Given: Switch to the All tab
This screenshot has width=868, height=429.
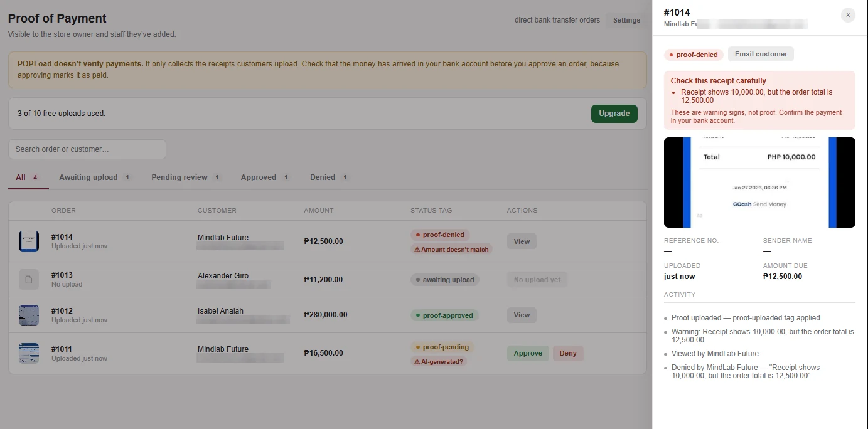Looking at the screenshot, I should [x=28, y=177].
